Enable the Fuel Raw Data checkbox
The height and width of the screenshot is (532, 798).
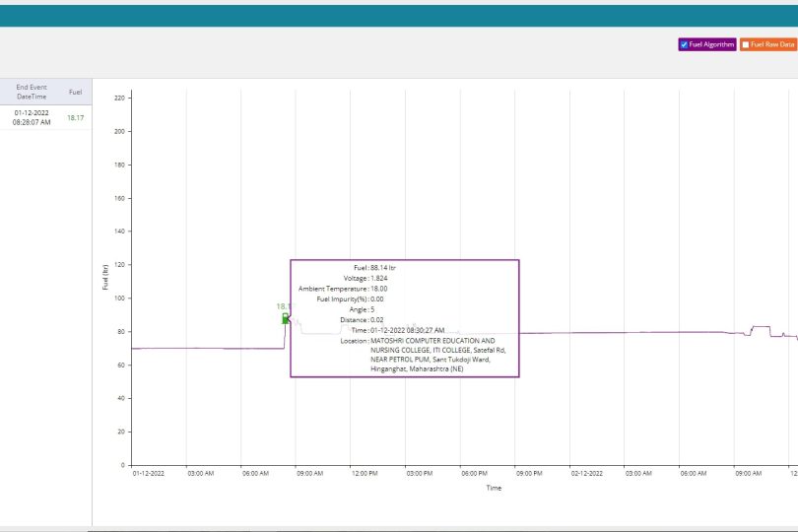pyautogui.click(x=746, y=44)
